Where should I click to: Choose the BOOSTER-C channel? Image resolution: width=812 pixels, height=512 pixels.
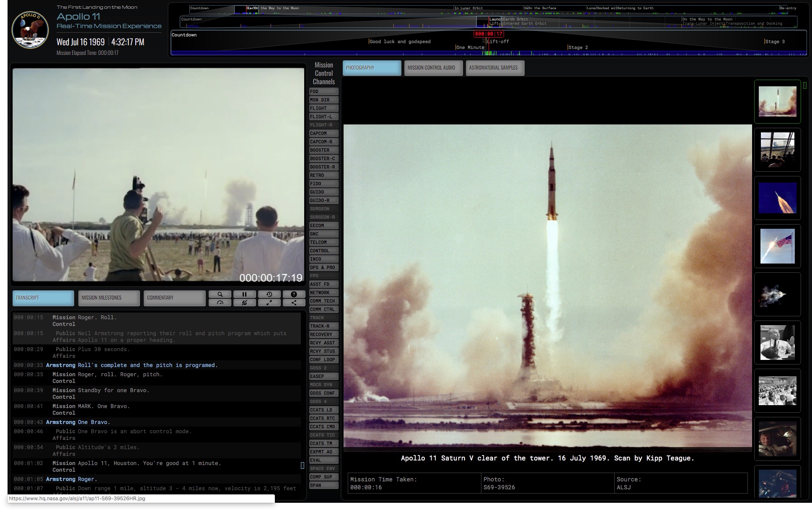pos(323,158)
